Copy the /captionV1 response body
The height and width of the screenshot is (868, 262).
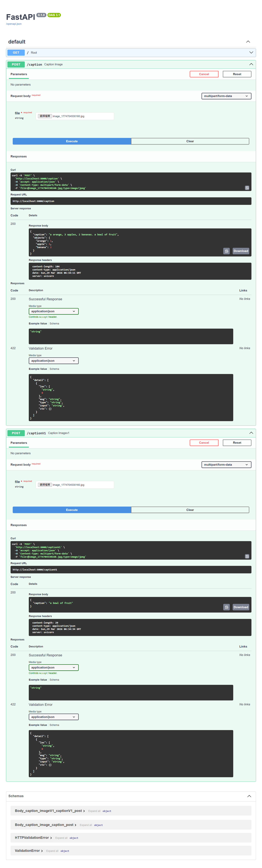pos(227,607)
